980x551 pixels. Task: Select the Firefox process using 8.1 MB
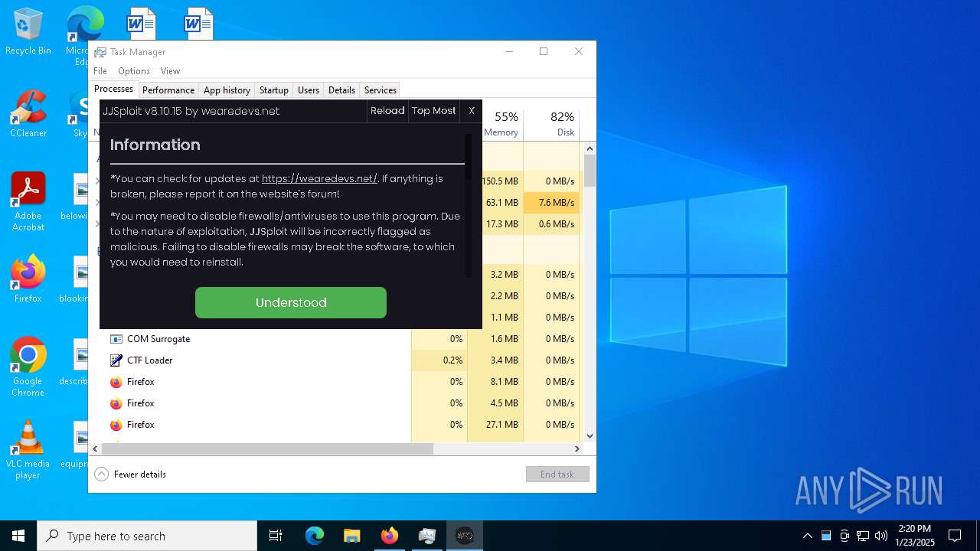click(336, 382)
